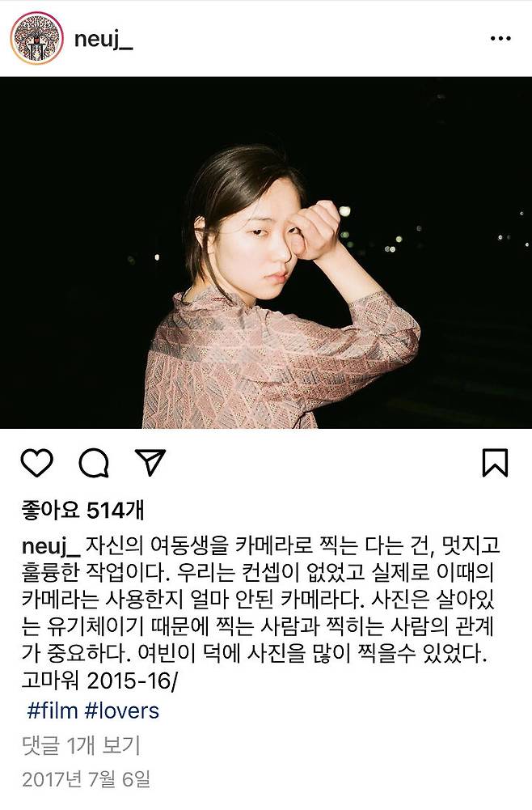Screen dimensions: 532x810
Task: Tap the woman's portrait photo
Action: tap(266, 252)
